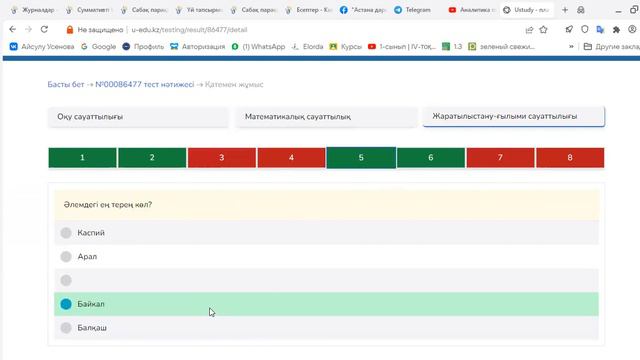Click the share icon in address bar
The width and height of the screenshot is (640, 360).
click(x=529, y=30)
